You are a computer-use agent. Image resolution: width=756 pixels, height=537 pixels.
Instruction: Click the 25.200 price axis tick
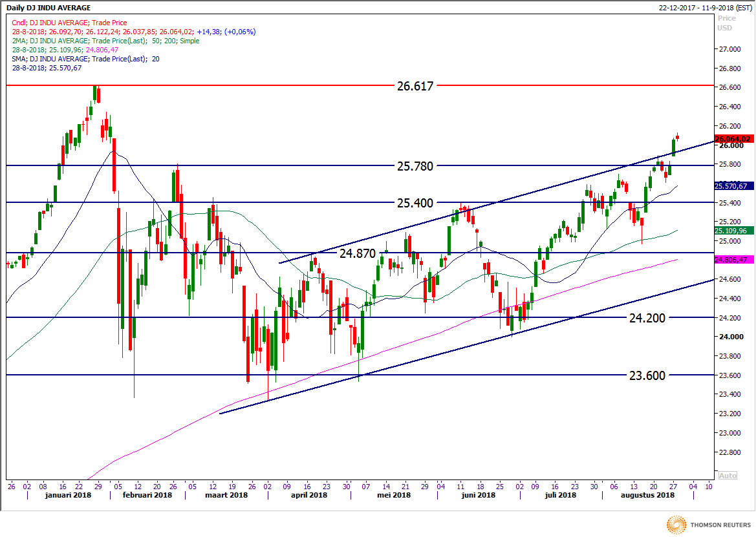[x=729, y=222]
